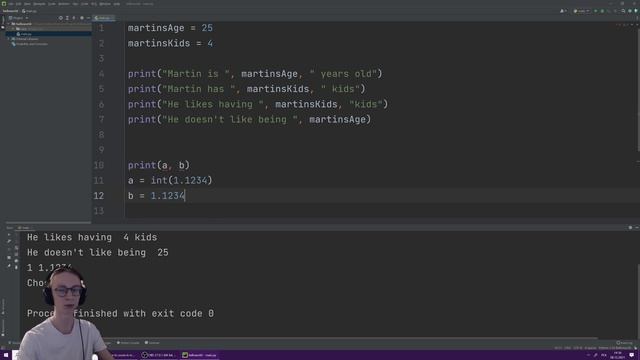This screenshot has width=640, height=360.
Task: Open the Refactor menu
Action: [64, 4]
